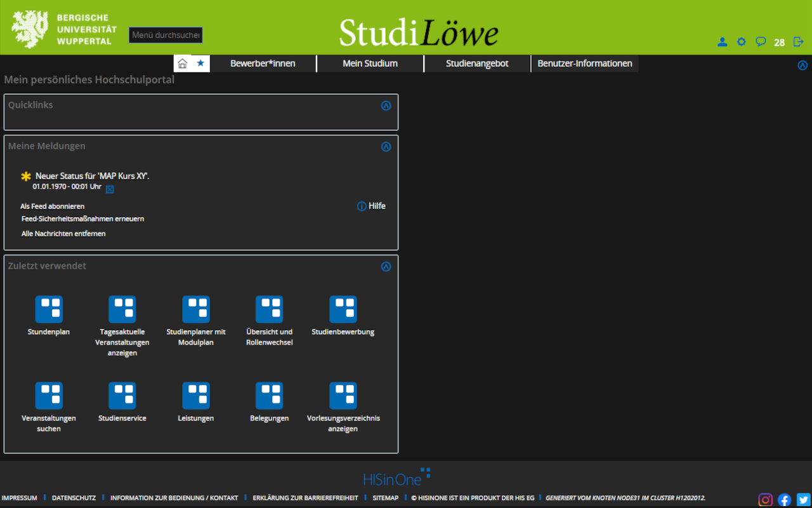Collapse the Zuletzt verwendet panel

[386, 267]
